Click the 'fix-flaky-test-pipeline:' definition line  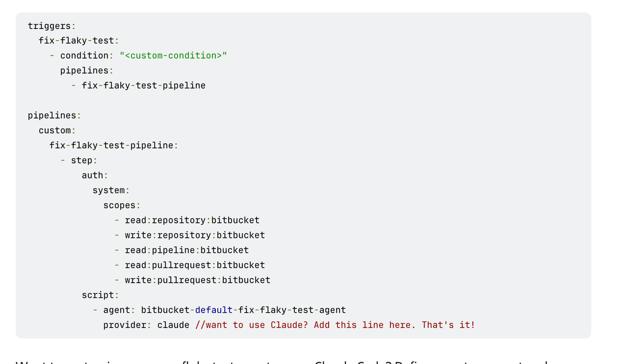pyautogui.click(x=114, y=146)
